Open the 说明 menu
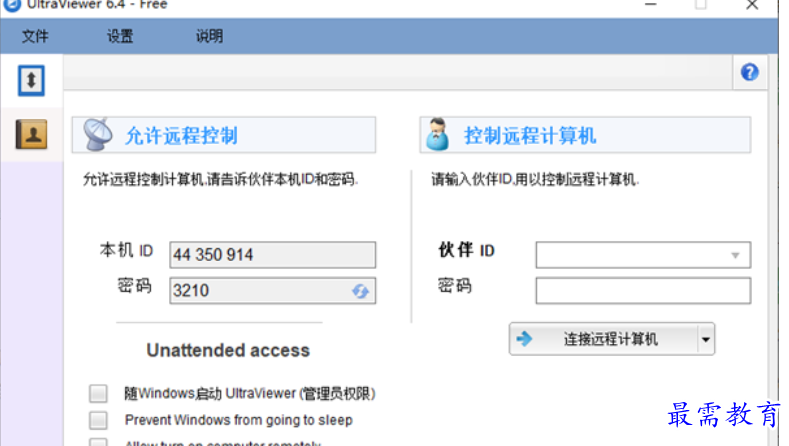The image size is (789, 446). pos(209,36)
